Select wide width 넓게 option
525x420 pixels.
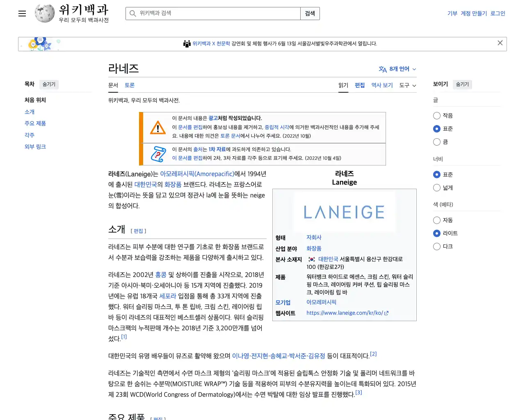[437, 188]
